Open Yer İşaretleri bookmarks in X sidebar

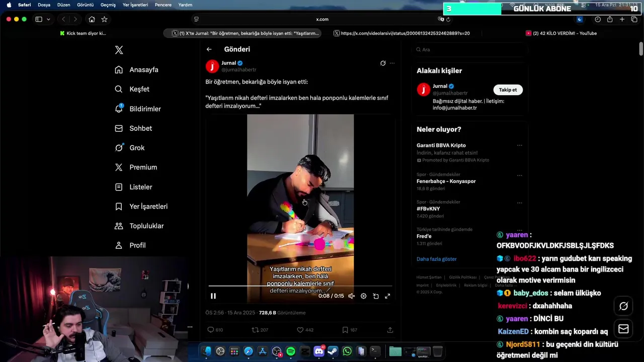pyautogui.click(x=141, y=206)
